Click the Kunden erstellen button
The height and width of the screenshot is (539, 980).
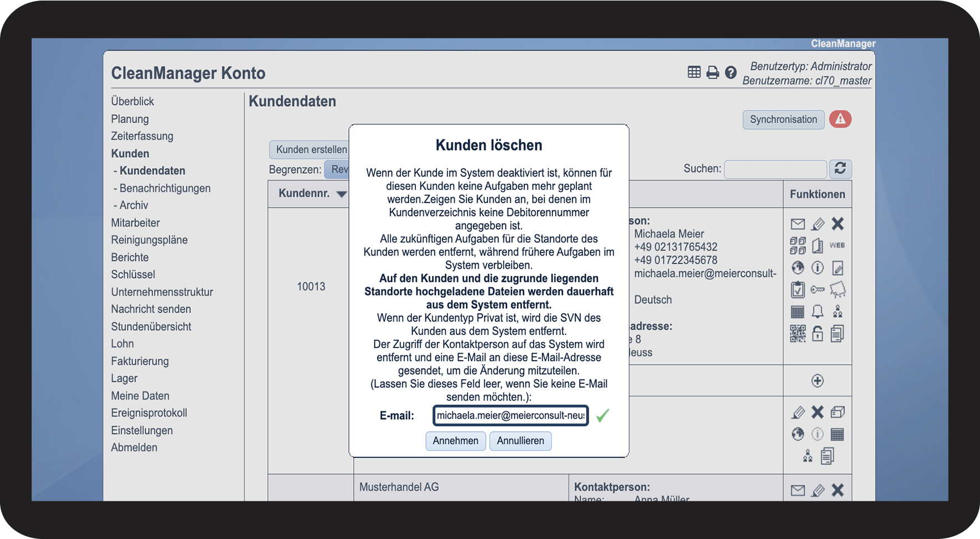(x=309, y=149)
